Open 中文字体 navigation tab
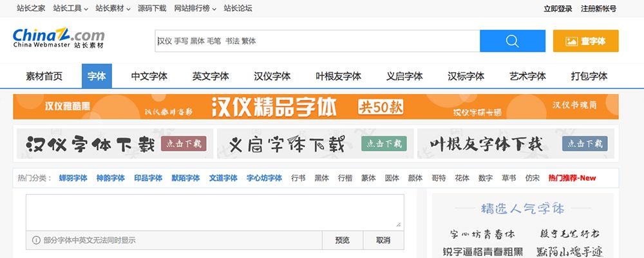Image resolution: width=644 pixels, height=258 pixels. coord(149,76)
